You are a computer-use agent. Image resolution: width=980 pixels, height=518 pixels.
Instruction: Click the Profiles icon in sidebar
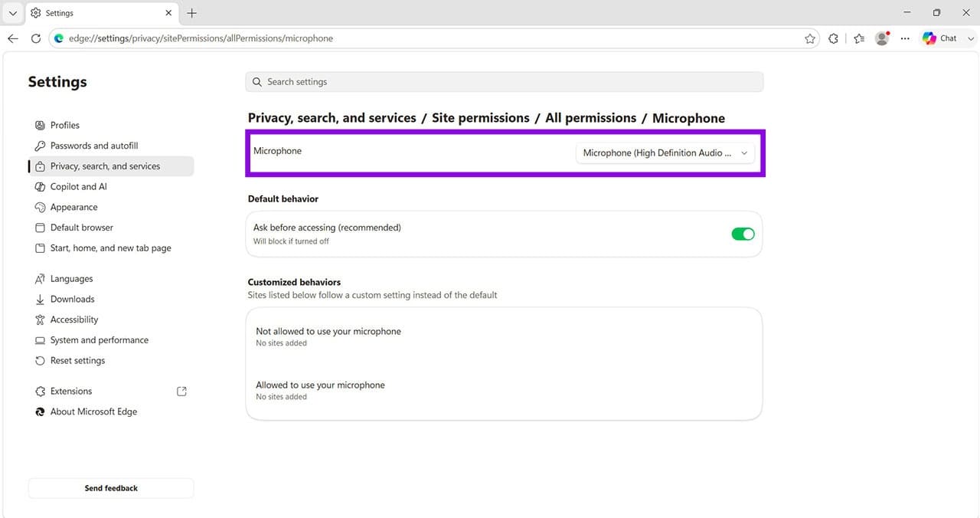click(x=41, y=125)
